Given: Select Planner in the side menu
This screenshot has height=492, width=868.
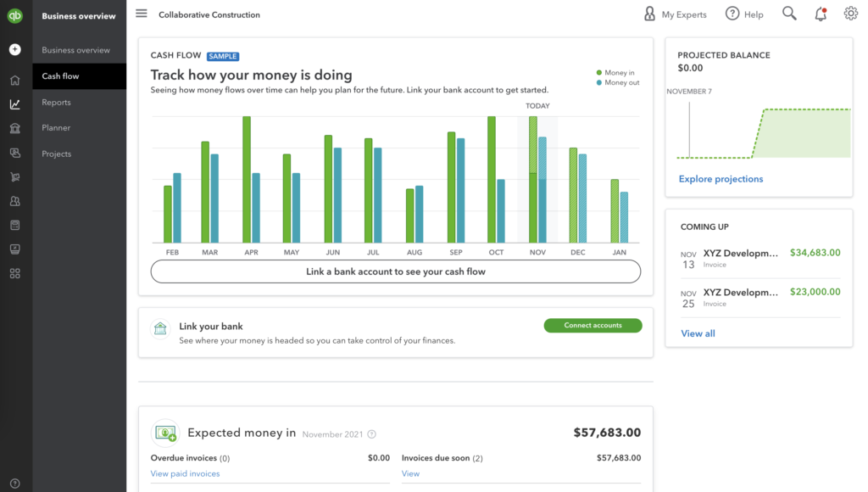Looking at the screenshot, I should [x=56, y=128].
